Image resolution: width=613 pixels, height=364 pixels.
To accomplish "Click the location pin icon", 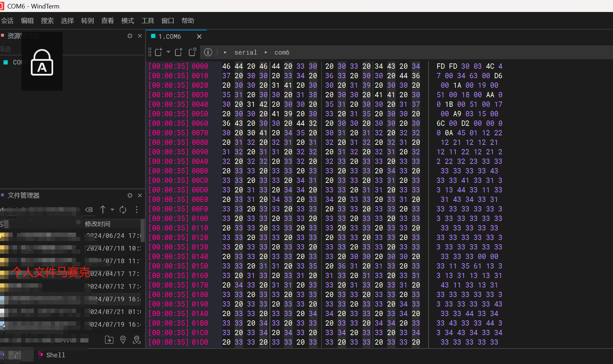I will click(x=123, y=340).
